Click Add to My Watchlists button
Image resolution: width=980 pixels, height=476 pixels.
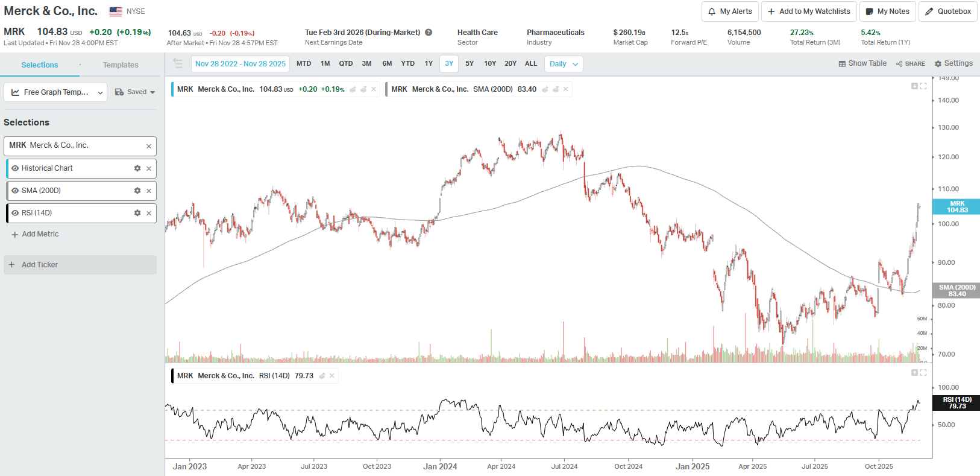click(809, 11)
